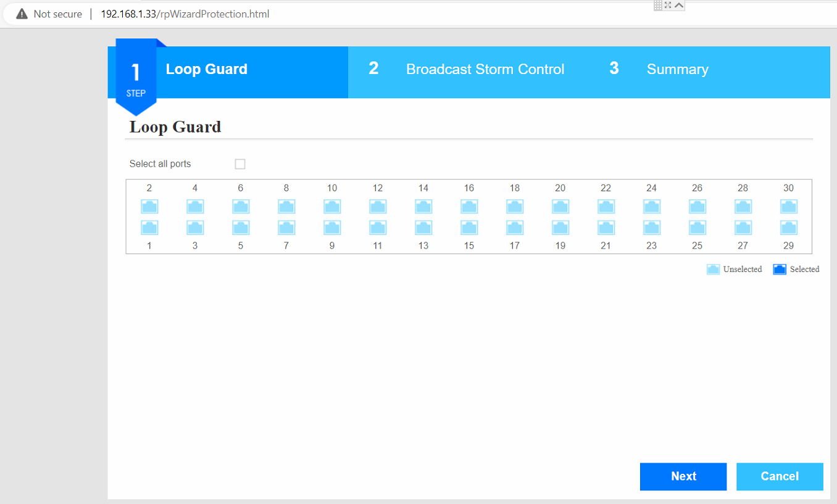Viewport: 837px width, 504px height.
Task: Select port 24 icon
Action: click(x=652, y=207)
